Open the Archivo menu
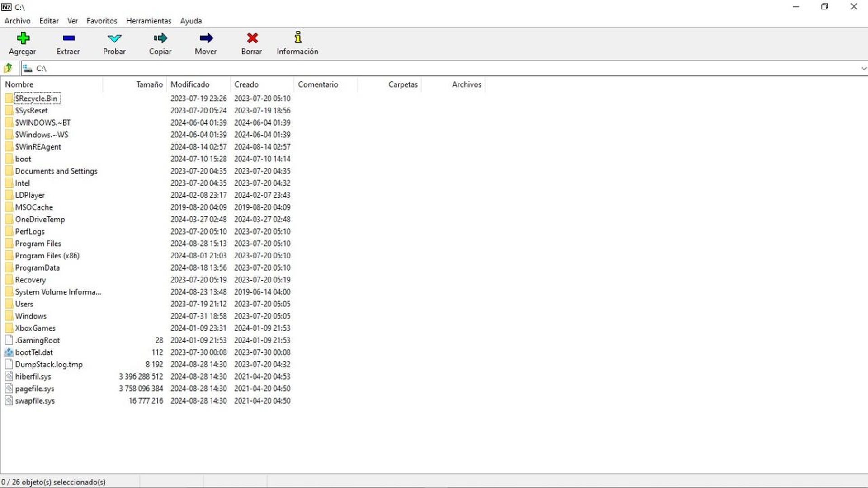The width and height of the screenshot is (868, 488). click(x=17, y=21)
